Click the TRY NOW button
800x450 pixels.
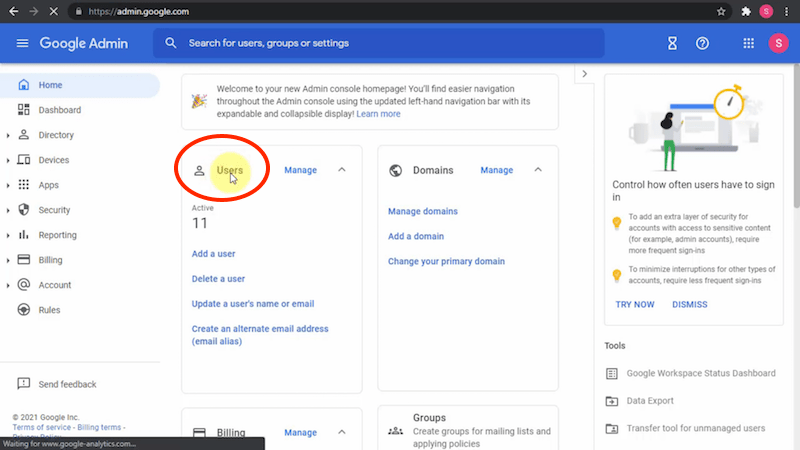[x=635, y=305]
